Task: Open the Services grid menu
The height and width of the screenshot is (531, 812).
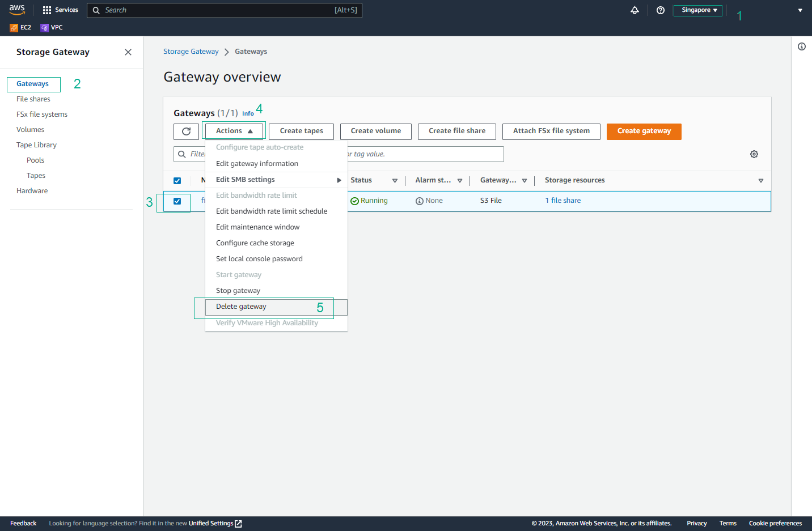Action: [x=60, y=10]
